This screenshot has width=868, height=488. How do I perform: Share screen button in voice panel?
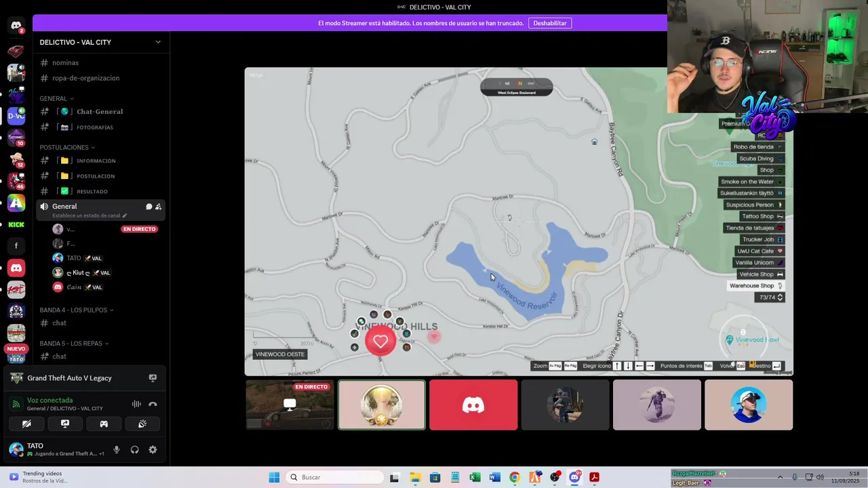tap(65, 424)
